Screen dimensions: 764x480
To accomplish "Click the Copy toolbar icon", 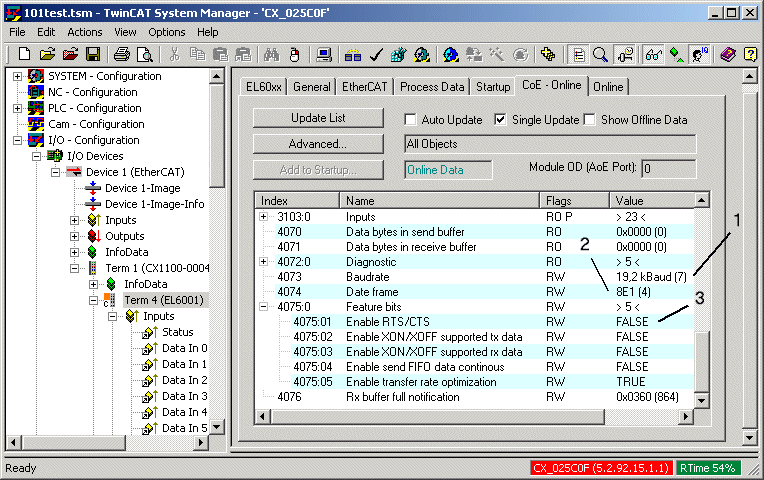I will 197,54.
